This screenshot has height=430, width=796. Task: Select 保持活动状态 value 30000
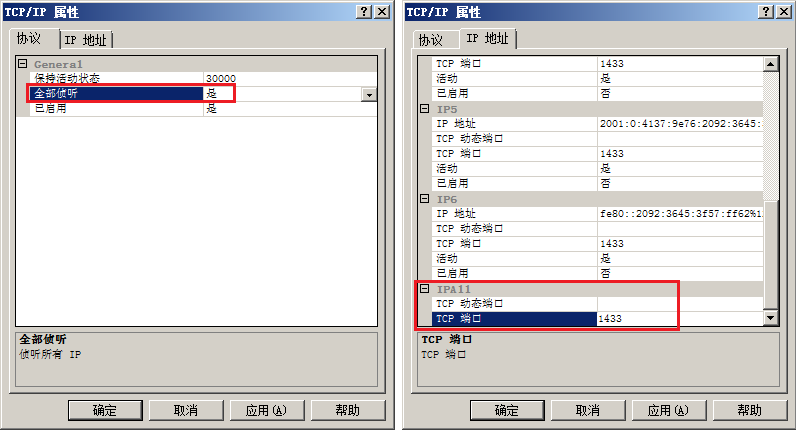point(290,78)
